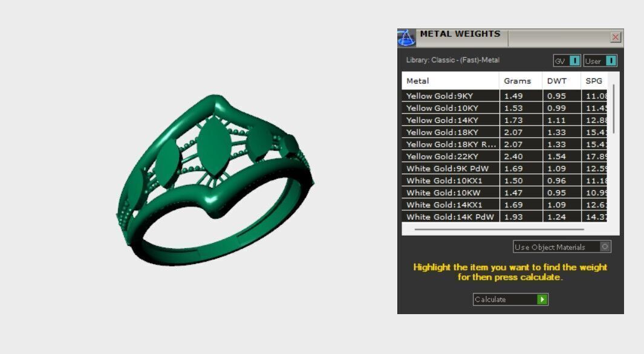Click the green arrow on Calculate
The image size is (644, 354).
[542, 300]
